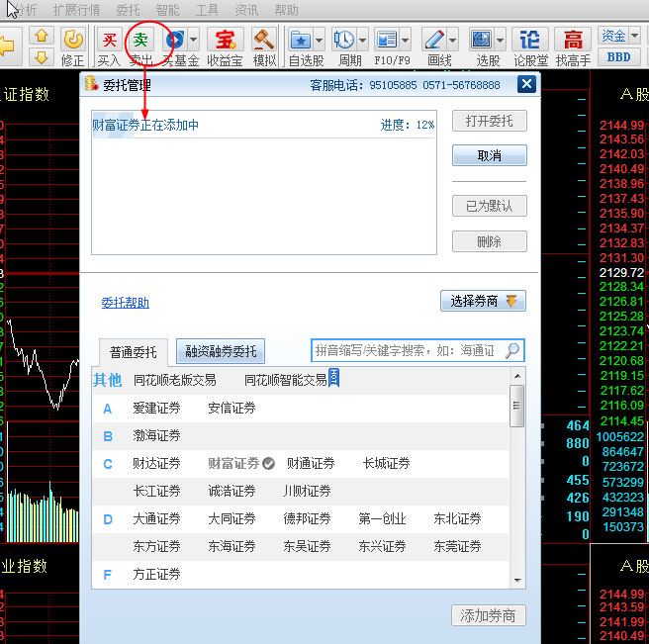Select the 画线 drawing pencil tool
649x644 pixels.
[434, 41]
